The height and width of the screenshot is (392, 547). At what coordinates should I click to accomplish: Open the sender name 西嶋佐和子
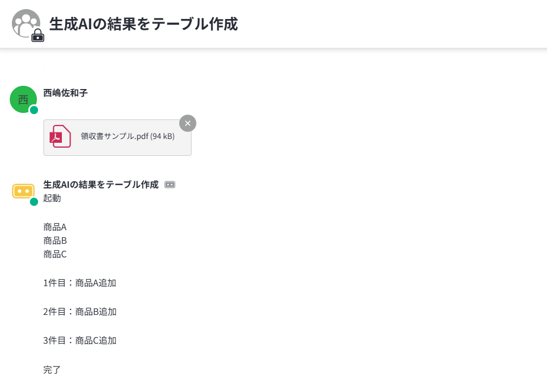(x=66, y=93)
